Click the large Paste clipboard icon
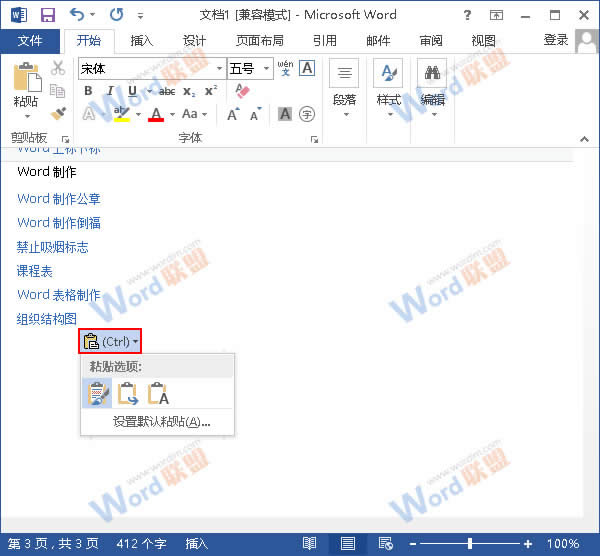This screenshot has width=600, height=556. pos(27,78)
